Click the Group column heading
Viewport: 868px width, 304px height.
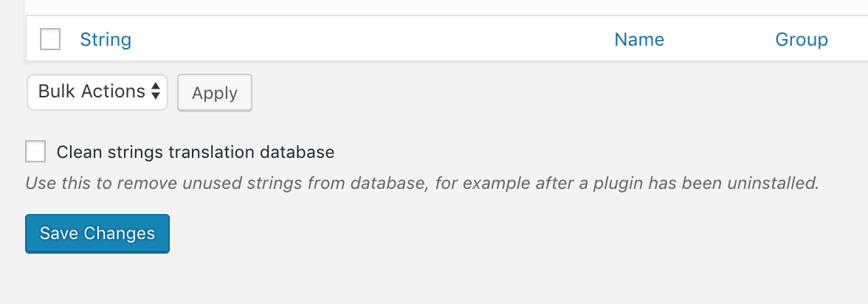tap(802, 39)
